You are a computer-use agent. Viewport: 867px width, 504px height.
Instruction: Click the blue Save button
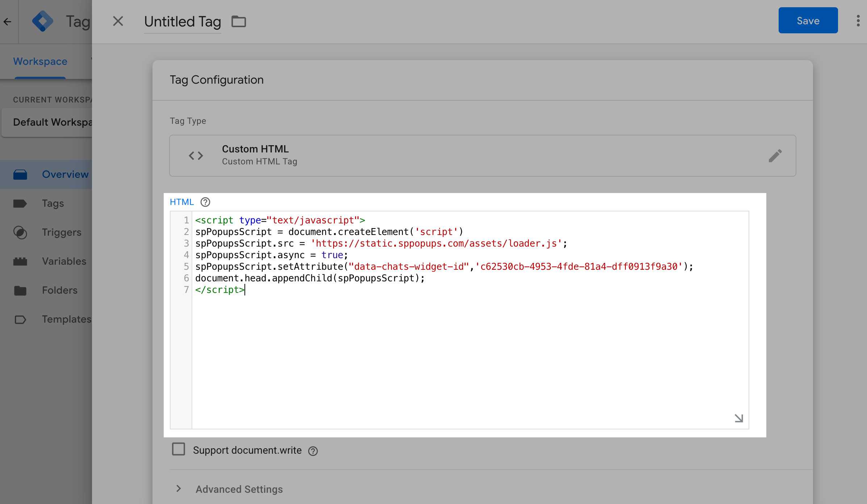[x=808, y=21]
